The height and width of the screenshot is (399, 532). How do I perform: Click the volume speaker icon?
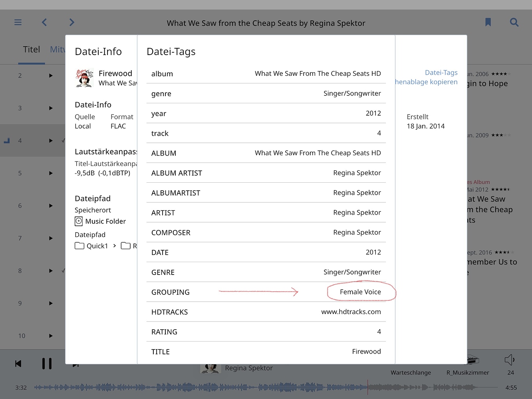[510, 360]
